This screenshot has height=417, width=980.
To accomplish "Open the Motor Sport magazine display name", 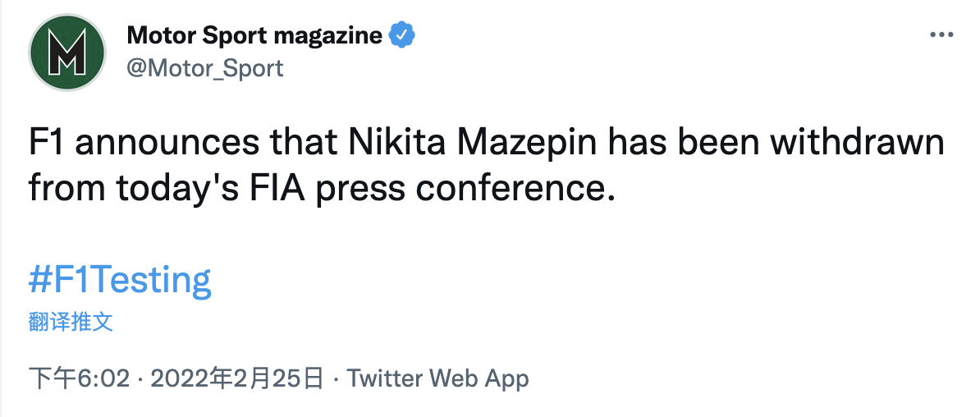I will (254, 36).
